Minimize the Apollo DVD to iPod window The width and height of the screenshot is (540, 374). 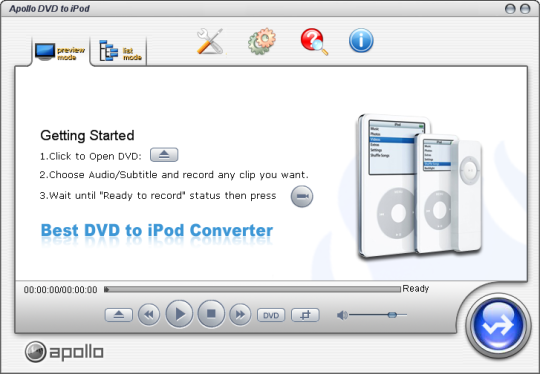point(510,9)
